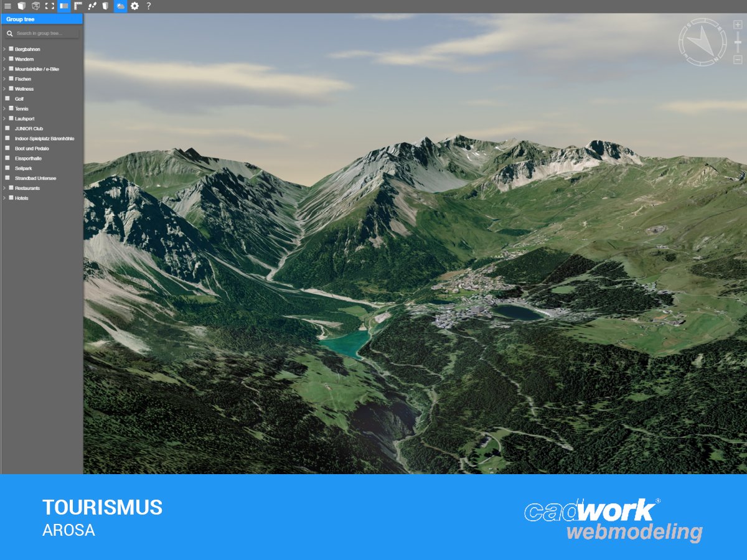Select the clipping plane element icon
The image size is (747, 560).
click(x=105, y=6)
